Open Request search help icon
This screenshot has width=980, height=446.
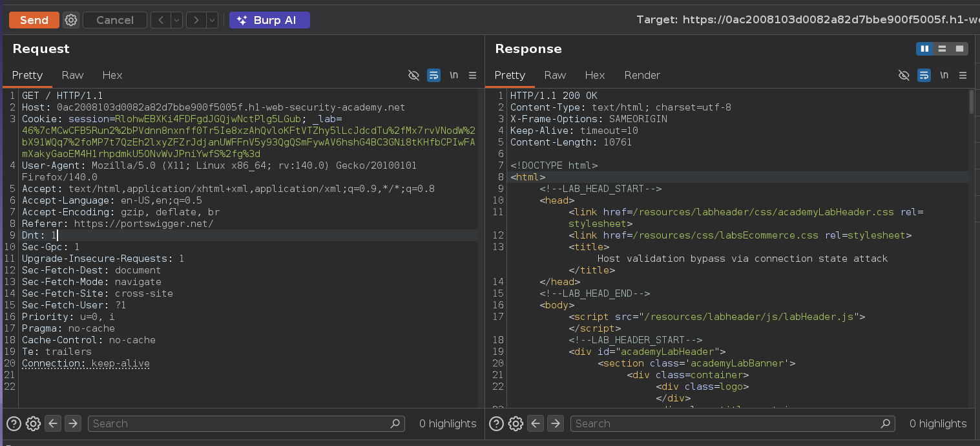tap(14, 423)
